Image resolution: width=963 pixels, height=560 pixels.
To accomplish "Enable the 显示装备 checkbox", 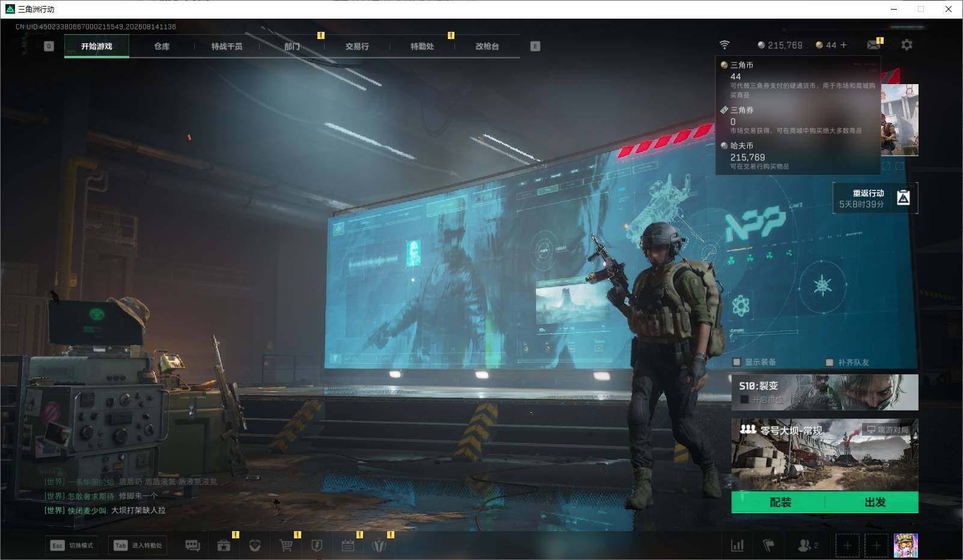I will (736, 362).
